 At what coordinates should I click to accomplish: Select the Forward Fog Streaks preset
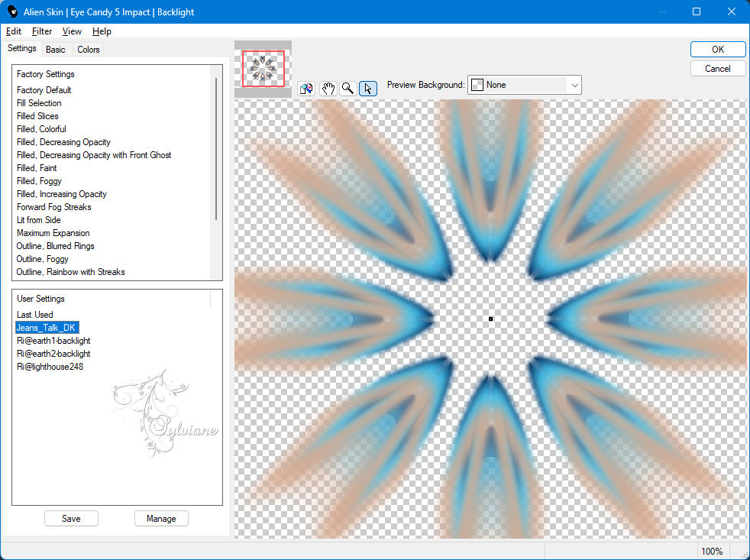tap(53, 206)
